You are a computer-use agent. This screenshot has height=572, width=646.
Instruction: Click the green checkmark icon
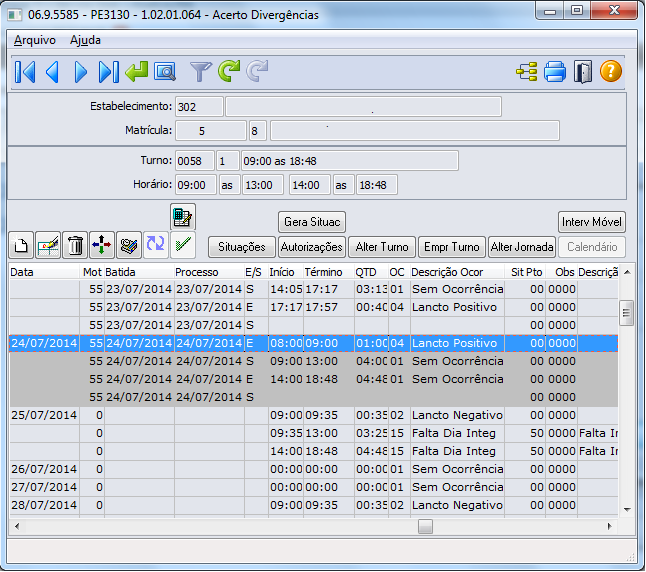click(x=183, y=245)
